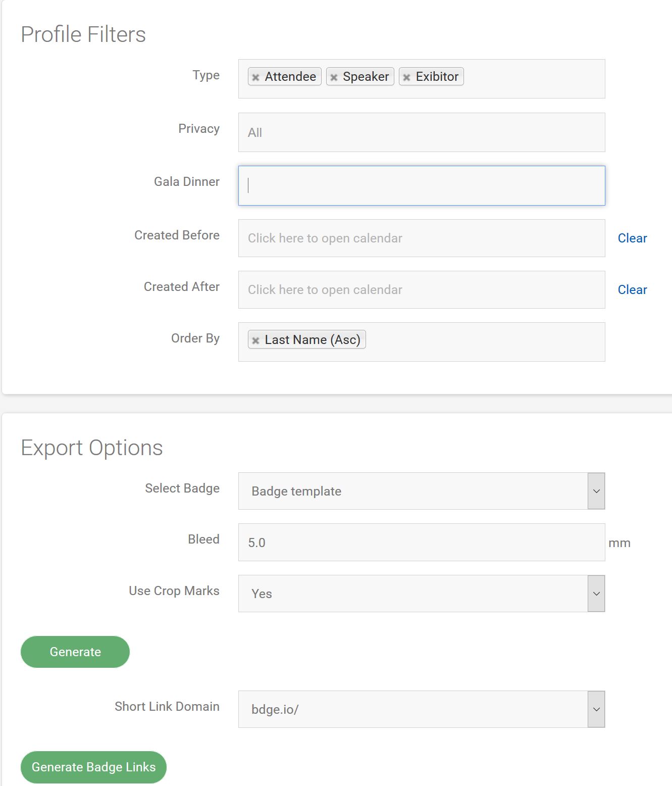672x786 pixels.
Task: Remove the Last Name (Asc) ordering tag
Action: click(x=255, y=340)
